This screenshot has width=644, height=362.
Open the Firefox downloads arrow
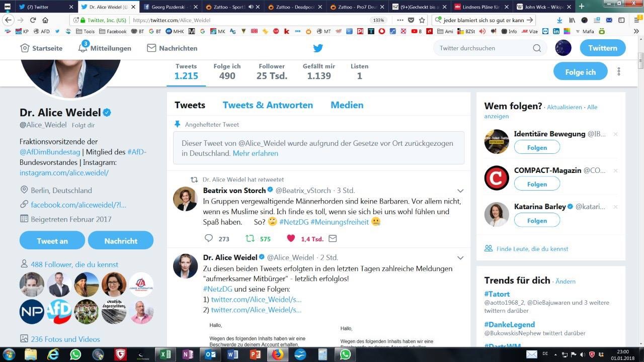pyautogui.click(x=559, y=20)
